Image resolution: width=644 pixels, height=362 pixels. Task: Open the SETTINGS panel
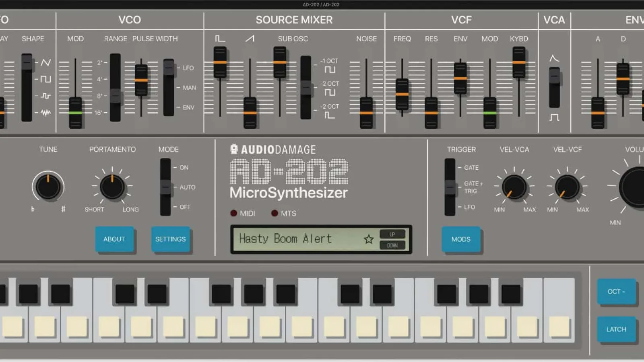pos(170,239)
